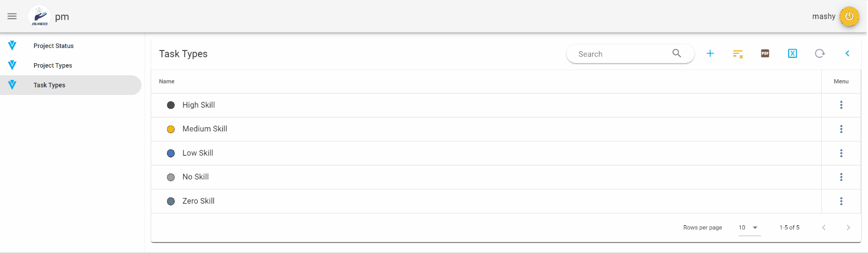868x253 pixels.
Task: Select the Task Types sidebar item
Action: click(x=49, y=85)
